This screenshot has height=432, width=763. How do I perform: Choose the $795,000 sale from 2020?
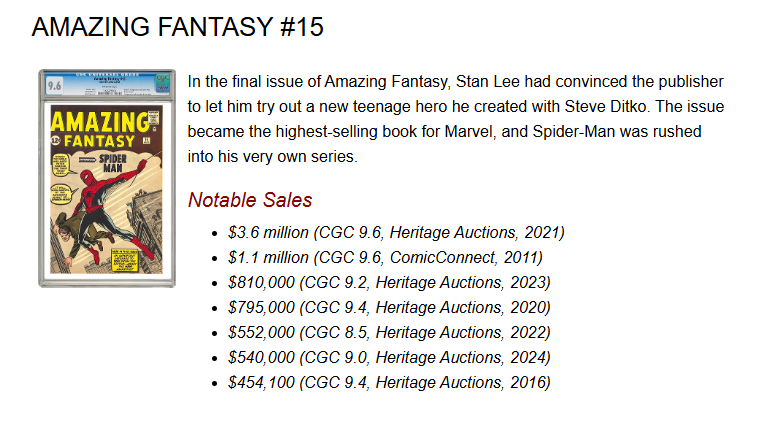point(389,307)
